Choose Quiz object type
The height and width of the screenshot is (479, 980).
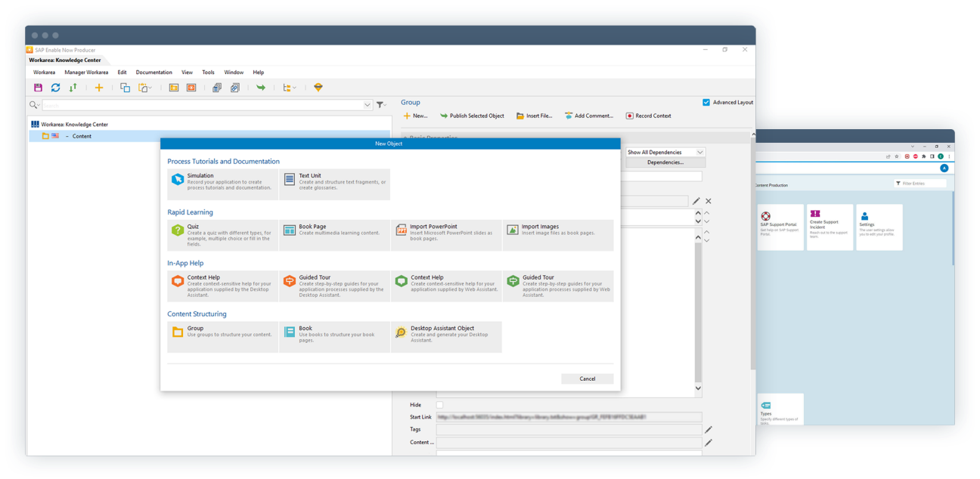click(x=223, y=235)
